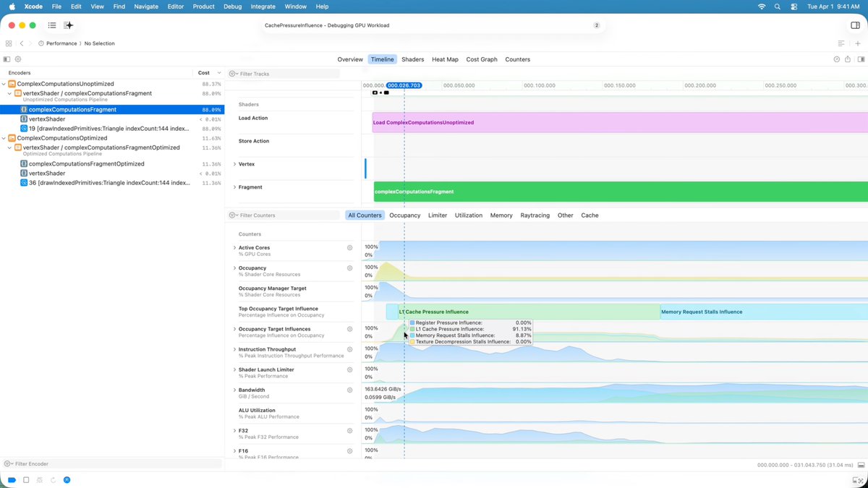
Task: Go forward with the right chevron
Action: tap(32, 43)
